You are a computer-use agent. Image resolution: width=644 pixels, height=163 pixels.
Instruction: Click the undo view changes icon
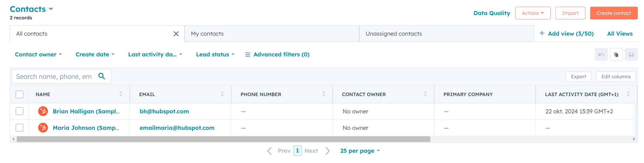(x=601, y=55)
